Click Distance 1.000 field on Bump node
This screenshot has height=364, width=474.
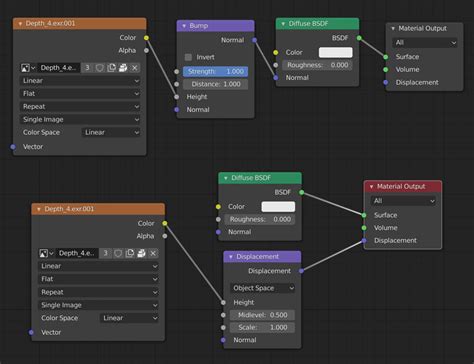coord(216,84)
